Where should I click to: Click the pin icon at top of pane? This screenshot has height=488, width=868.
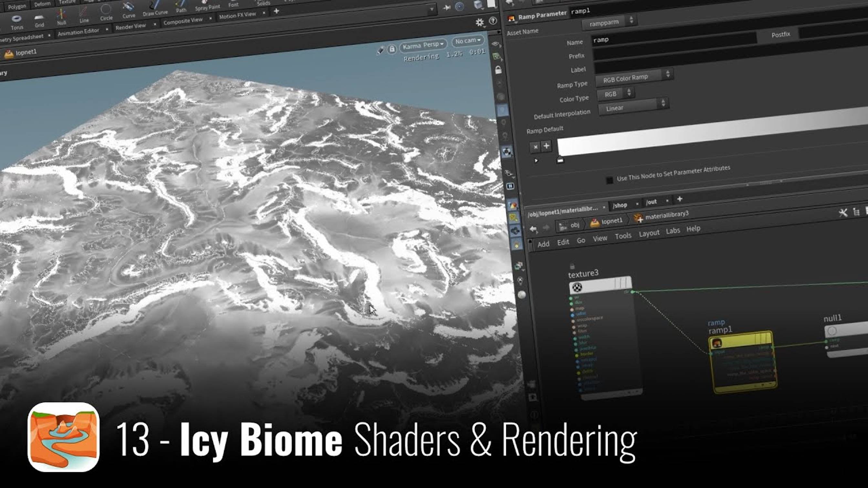click(447, 7)
